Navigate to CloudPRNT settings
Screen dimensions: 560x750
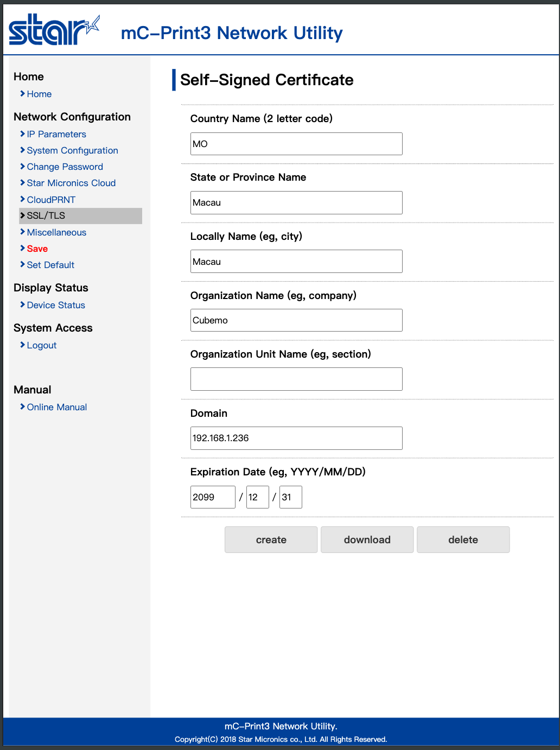(x=51, y=200)
